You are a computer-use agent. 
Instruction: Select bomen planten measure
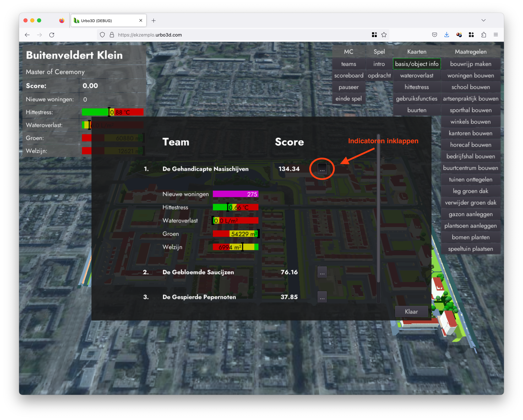(471, 237)
